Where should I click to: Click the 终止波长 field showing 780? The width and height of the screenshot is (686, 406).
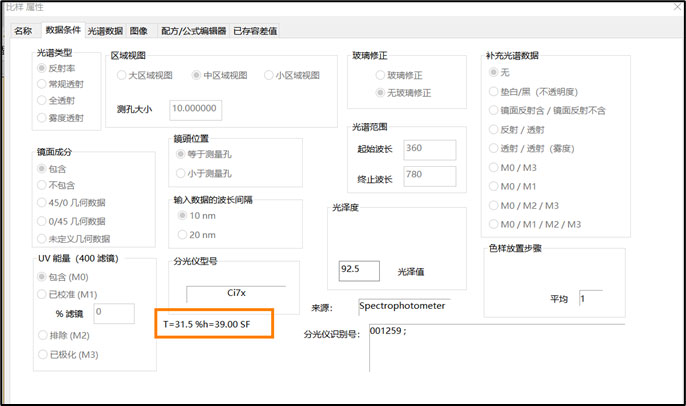point(429,178)
